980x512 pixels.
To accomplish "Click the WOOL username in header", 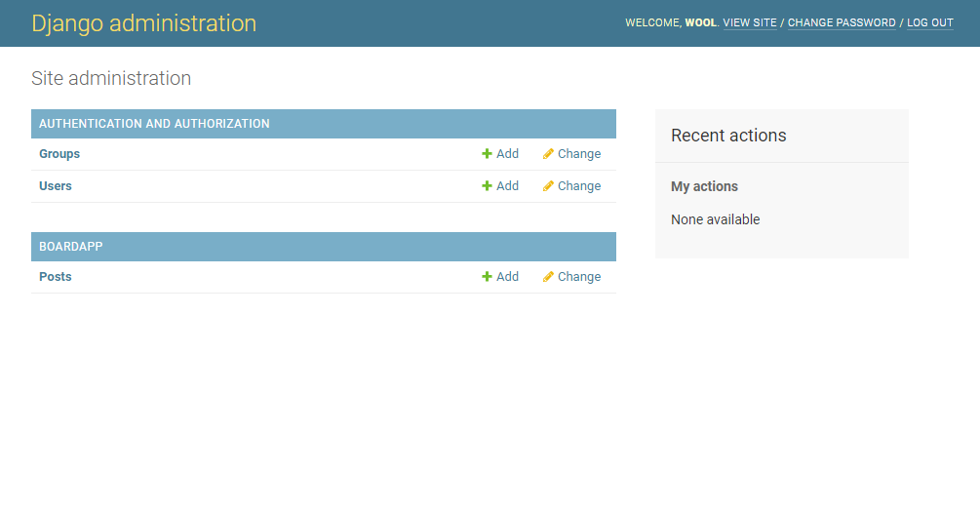I will [700, 22].
